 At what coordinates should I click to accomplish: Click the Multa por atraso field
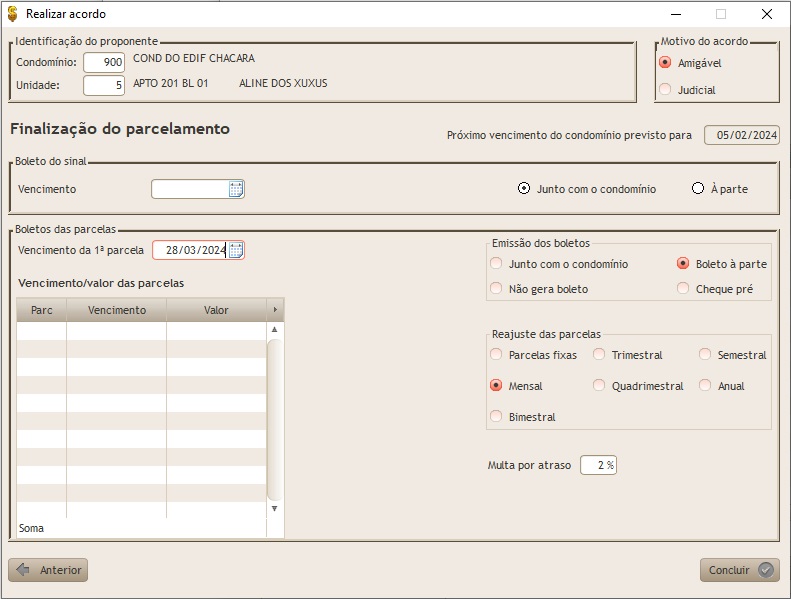pyautogui.click(x=599, y=465)
